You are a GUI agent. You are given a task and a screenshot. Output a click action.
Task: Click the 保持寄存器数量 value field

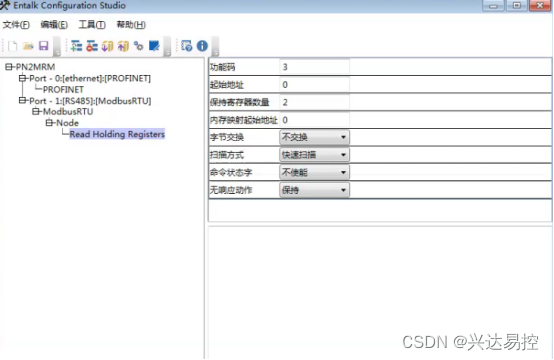click(314, 102)
